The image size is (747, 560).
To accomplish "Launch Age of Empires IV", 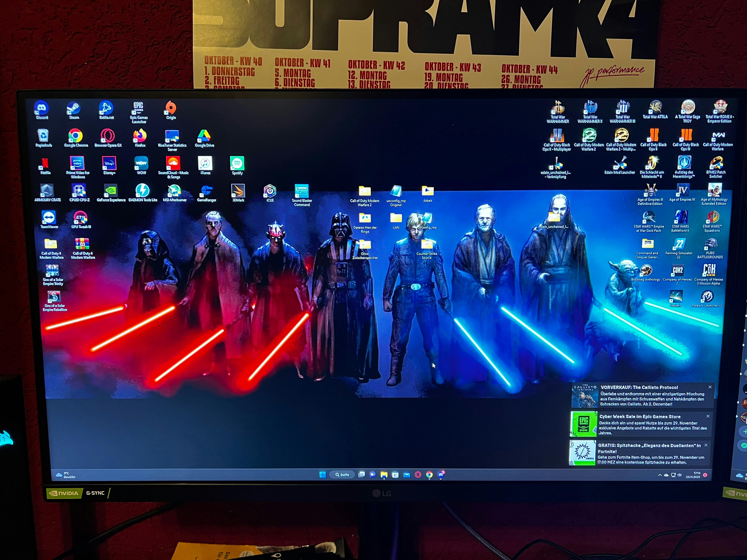I will click(682, 193).
